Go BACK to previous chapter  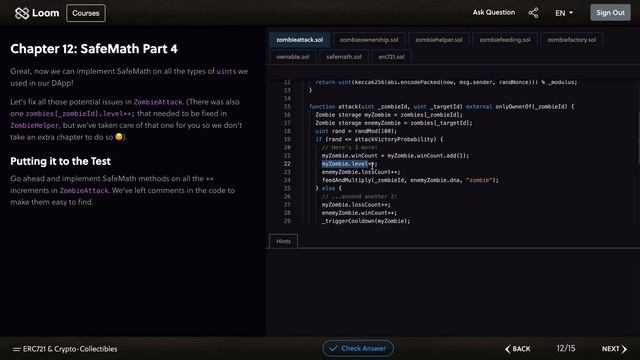518,349
